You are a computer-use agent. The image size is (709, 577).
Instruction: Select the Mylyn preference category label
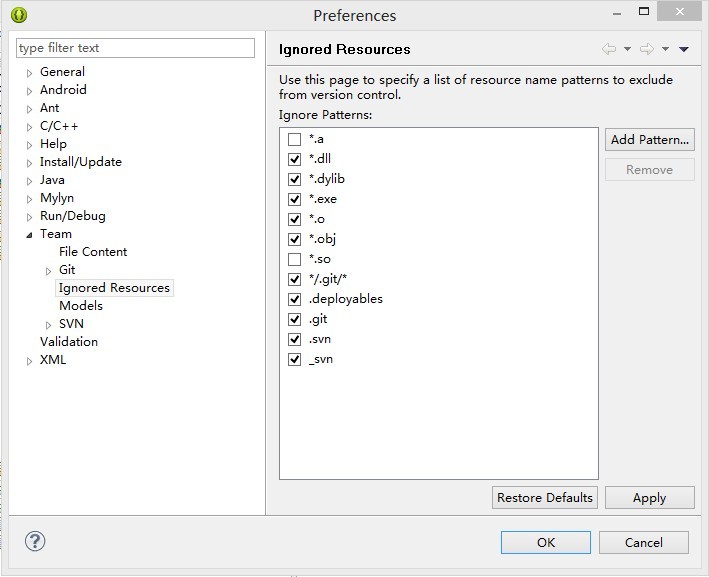57,198
